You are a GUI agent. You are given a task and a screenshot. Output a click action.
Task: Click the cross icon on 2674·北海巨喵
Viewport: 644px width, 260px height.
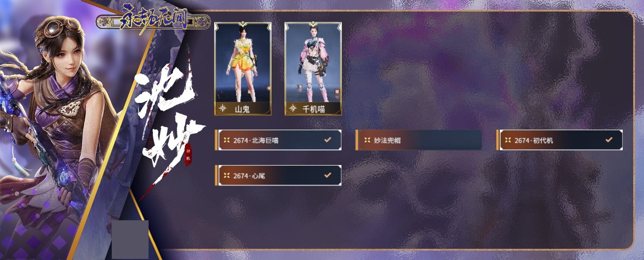pos(226,140)
